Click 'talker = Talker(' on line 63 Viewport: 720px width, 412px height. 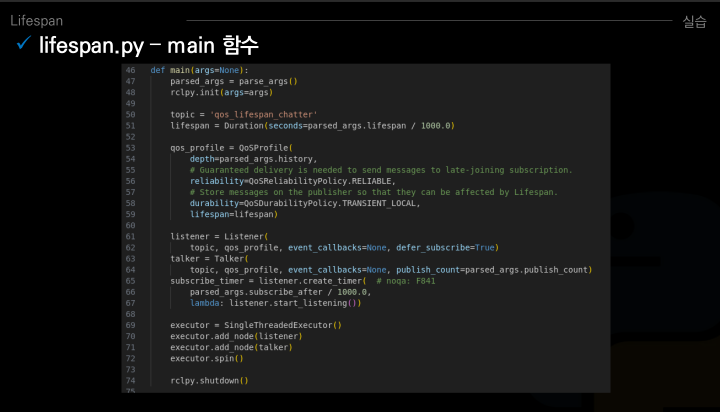(x=209, y=259)
